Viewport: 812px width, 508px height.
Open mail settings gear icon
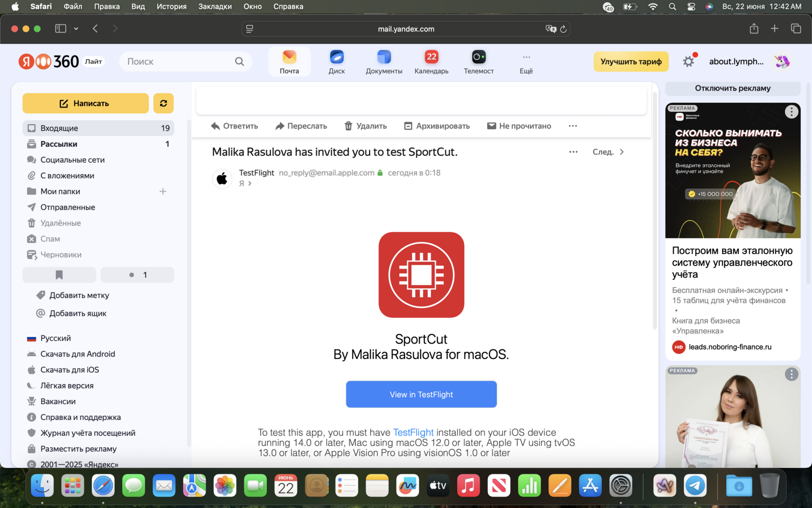click(688, 61)
